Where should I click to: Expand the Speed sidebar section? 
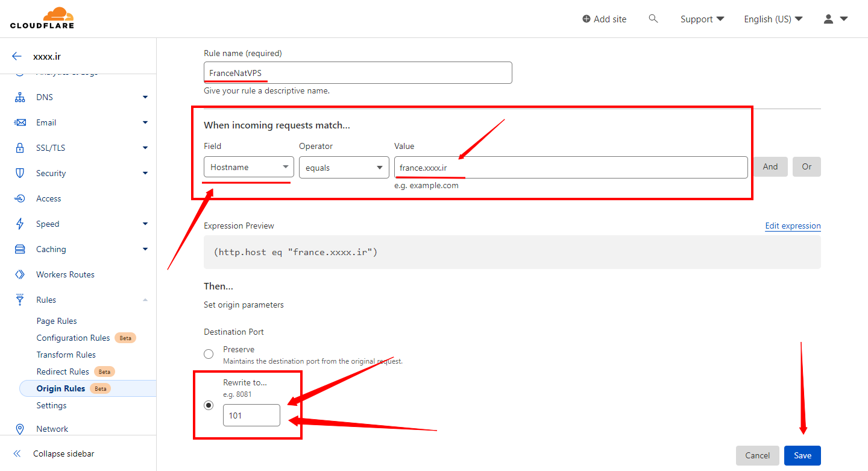[145, 224]
